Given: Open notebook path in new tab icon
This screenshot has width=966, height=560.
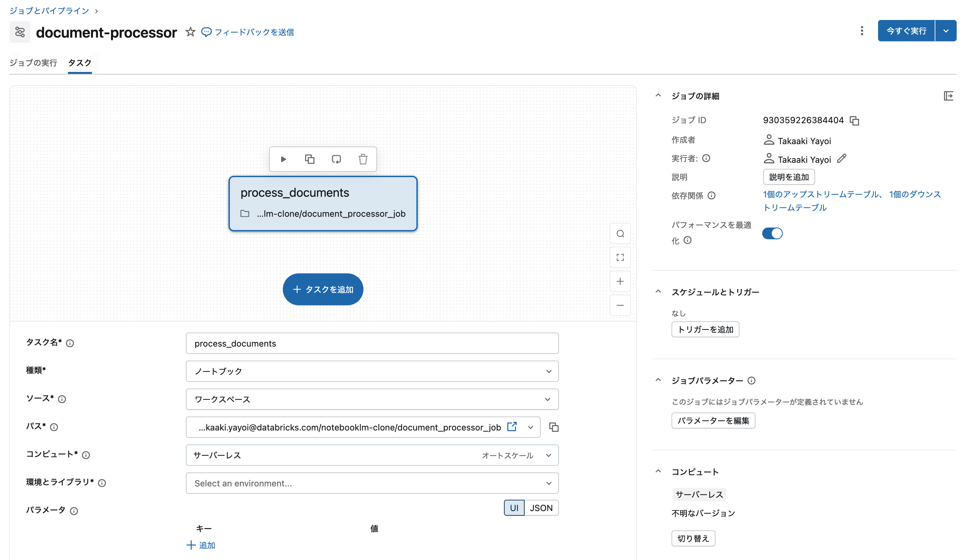Looking at the screenshot, I should [512, 427].
